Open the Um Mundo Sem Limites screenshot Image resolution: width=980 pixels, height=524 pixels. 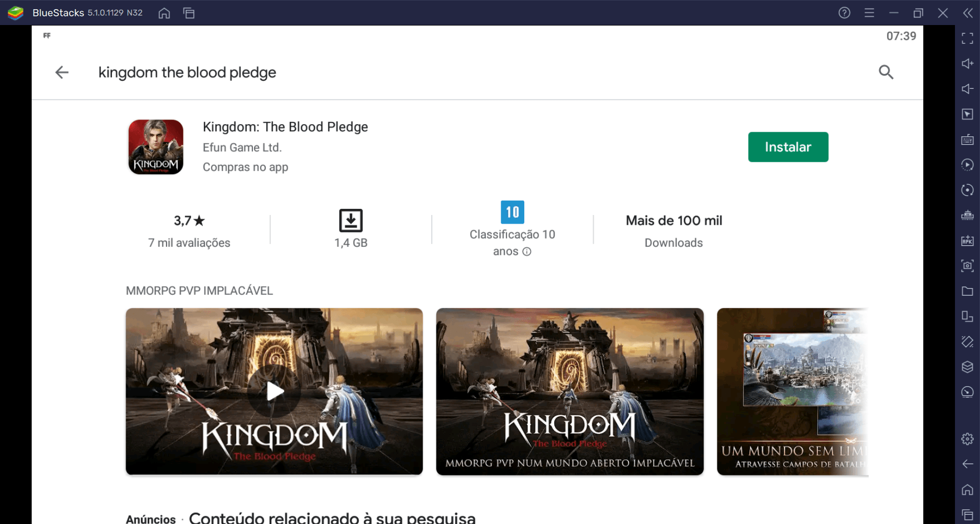pyautogui.click(x=792, y=391)
